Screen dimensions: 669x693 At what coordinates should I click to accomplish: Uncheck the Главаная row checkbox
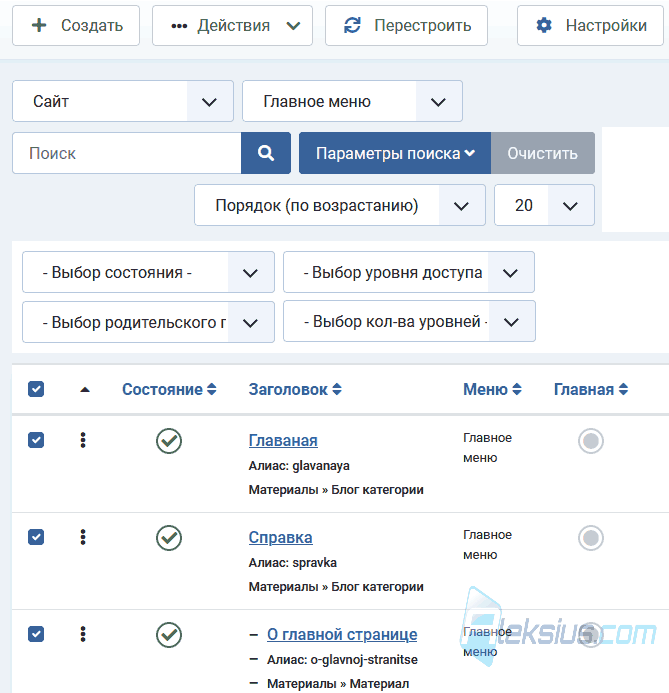click(x=36, y=440)
